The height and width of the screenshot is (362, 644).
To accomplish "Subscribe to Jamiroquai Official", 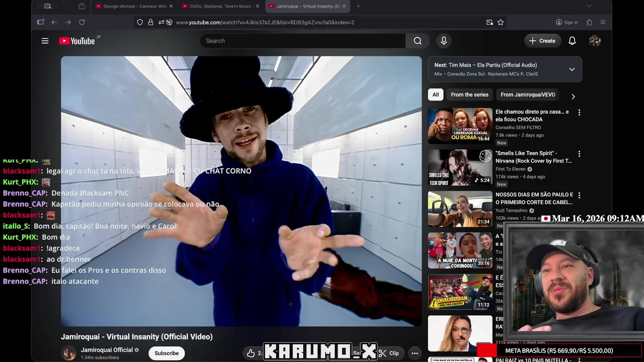I will [x=167, y=353].
